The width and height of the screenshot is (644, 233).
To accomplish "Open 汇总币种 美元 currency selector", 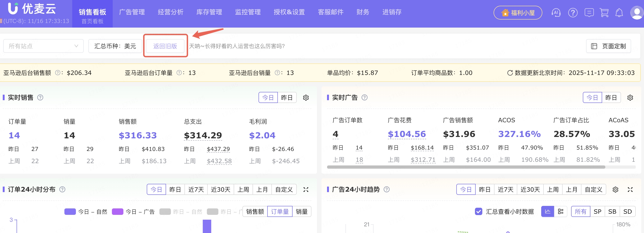I will [x=115, y=46].
